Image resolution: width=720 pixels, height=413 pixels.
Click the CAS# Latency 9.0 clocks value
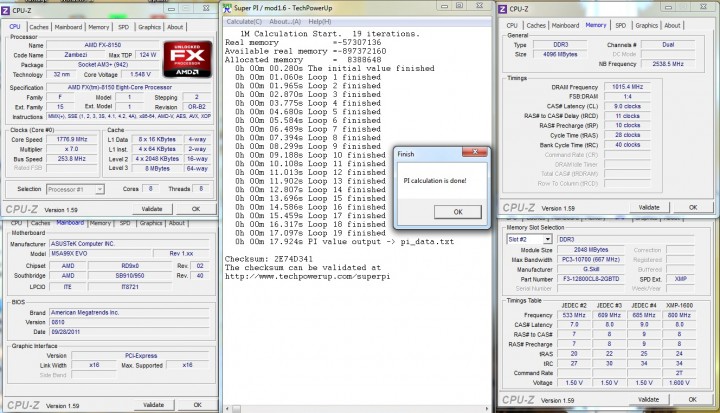pyautogui.click(x=627, y=106)
